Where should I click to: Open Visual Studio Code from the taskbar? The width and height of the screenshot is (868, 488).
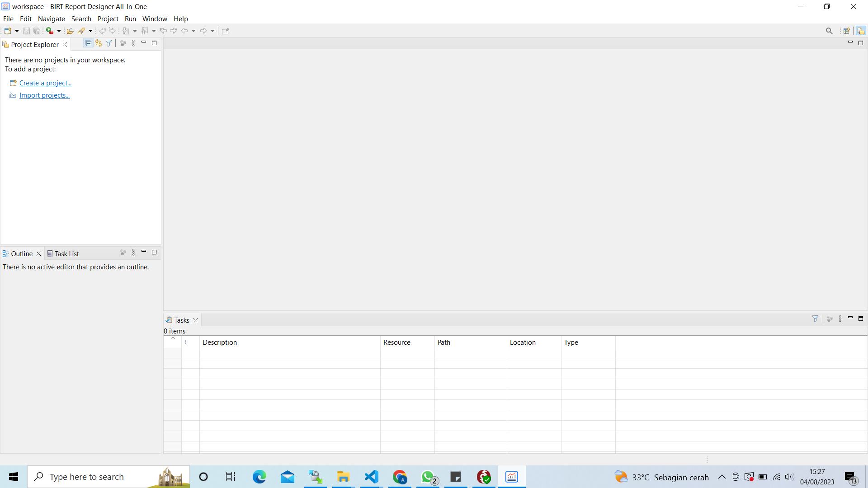click(372, 477)
